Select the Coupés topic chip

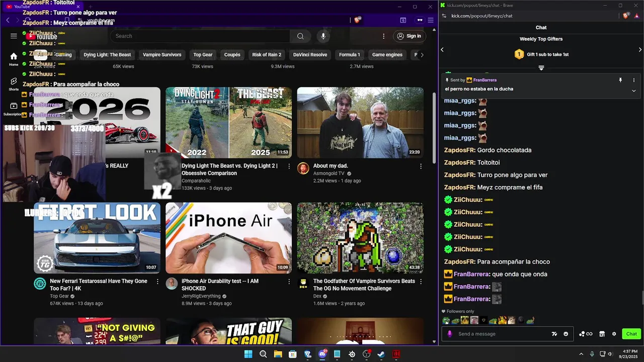232,55
